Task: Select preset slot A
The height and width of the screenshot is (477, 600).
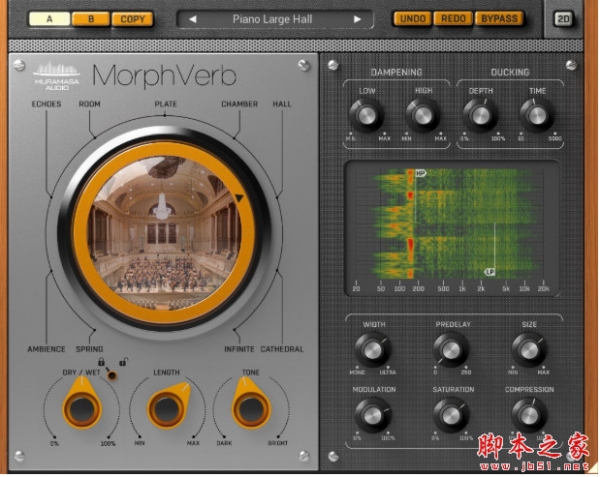Action: [x=49, y=19]
